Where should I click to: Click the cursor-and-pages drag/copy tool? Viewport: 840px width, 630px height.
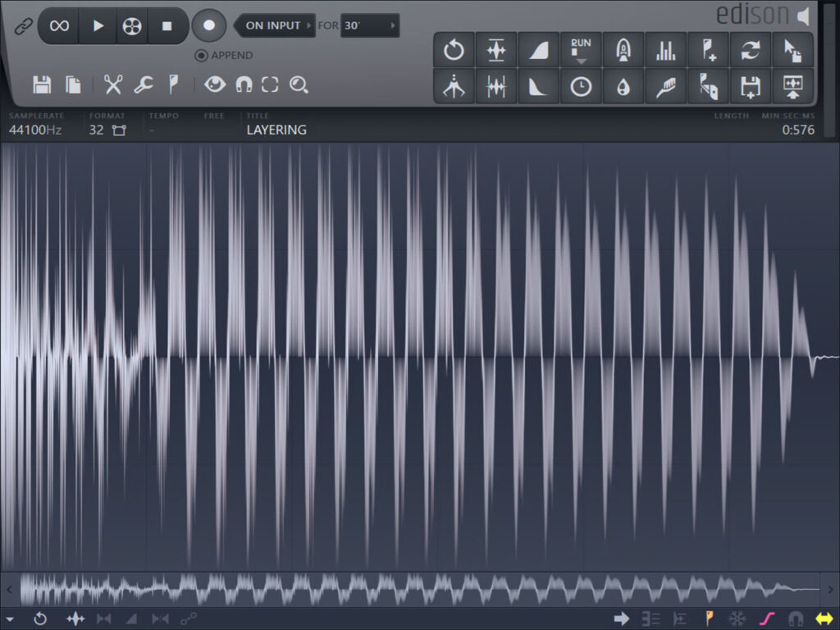click(793, 50)
